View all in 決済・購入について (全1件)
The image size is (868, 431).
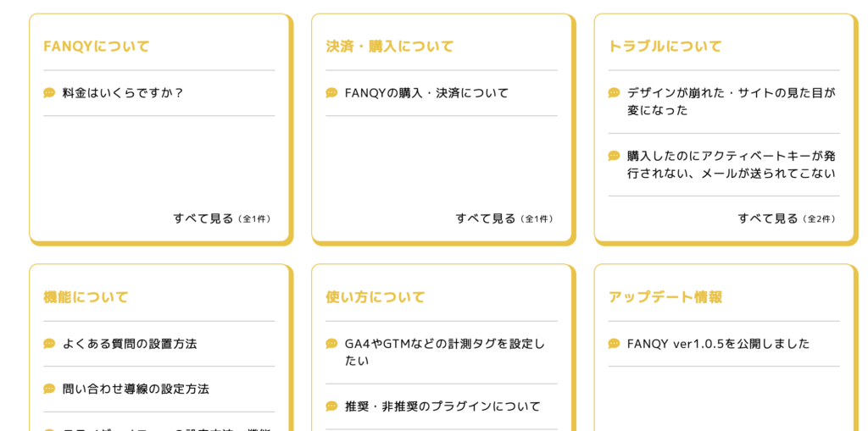pos(504,218)
